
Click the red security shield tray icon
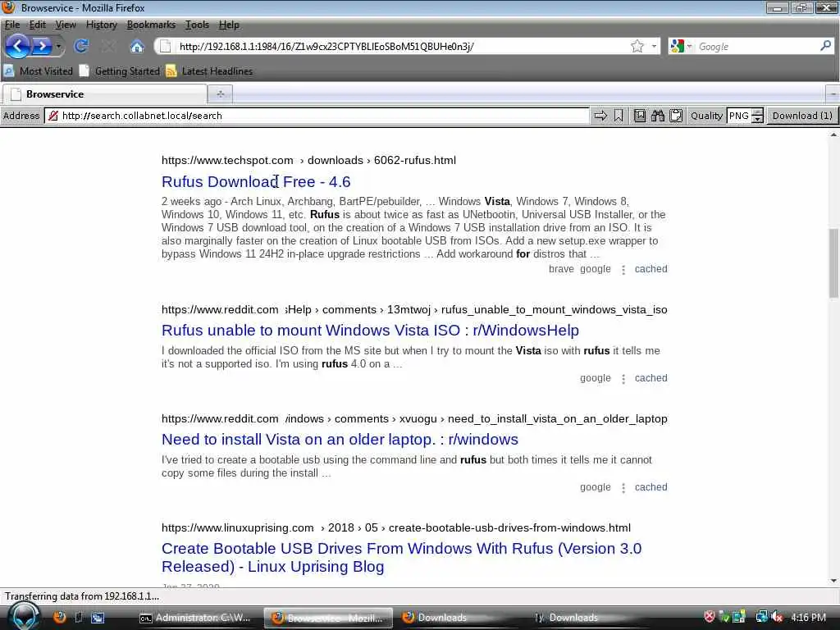coord(710,617)
